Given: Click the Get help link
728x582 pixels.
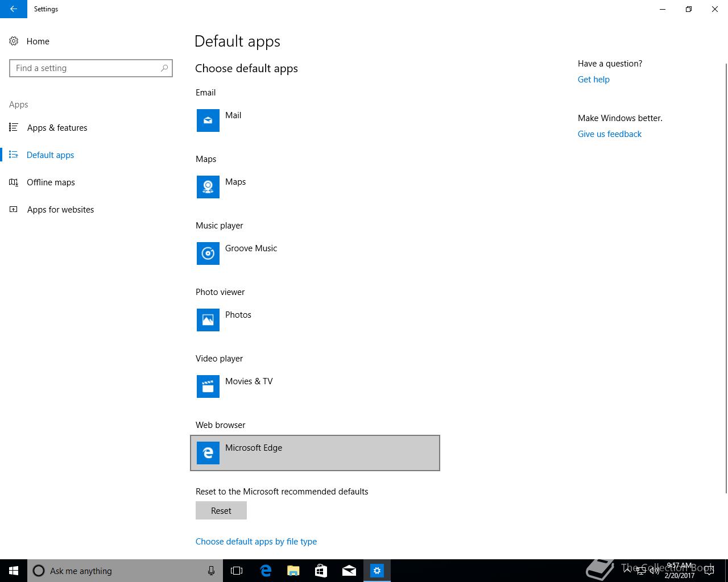Looking at the screenshot, I should click(593, 80).
